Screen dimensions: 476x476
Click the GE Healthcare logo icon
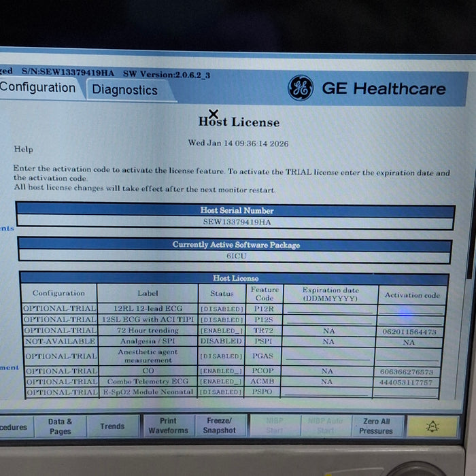[301, 88]
